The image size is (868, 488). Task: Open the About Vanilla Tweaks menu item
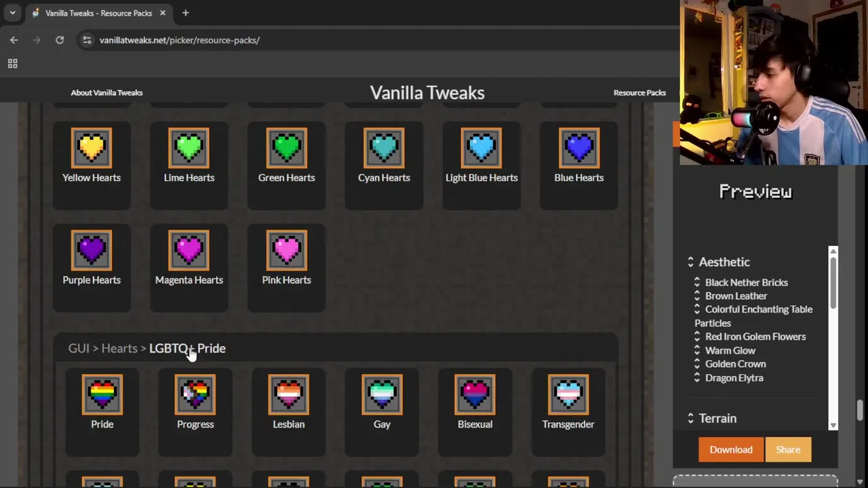pos(106,93)
